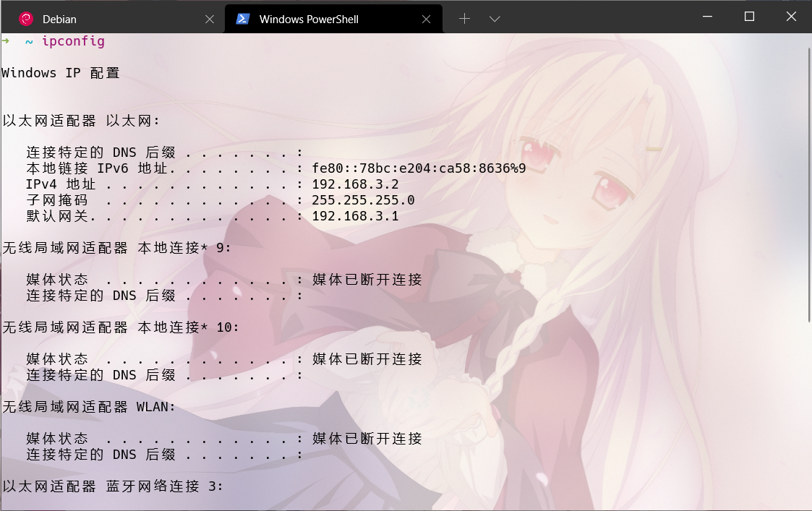Click the '默认网关' label
812x511 pixels.
[57, 216]
